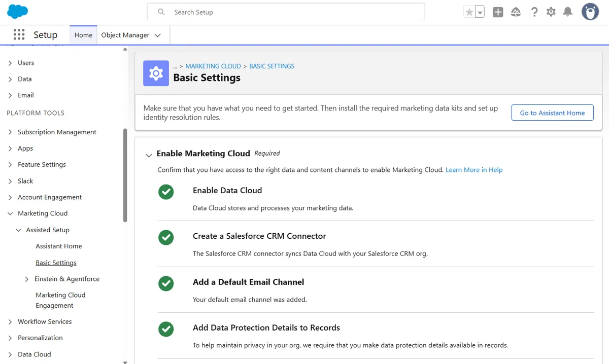This screenshot has width=609, height=364.
Task: Expand Workflow Services
Action: (10, 322)
